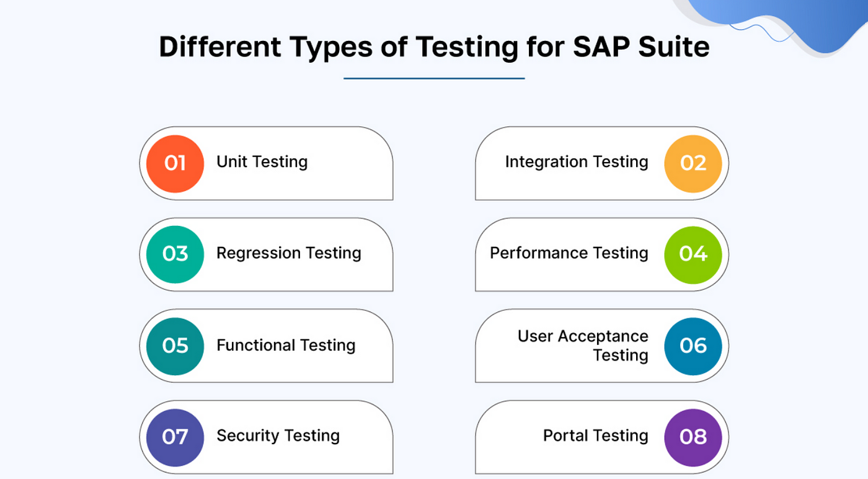
Task: Click the dark teal 05 circle
Action: 175,346
